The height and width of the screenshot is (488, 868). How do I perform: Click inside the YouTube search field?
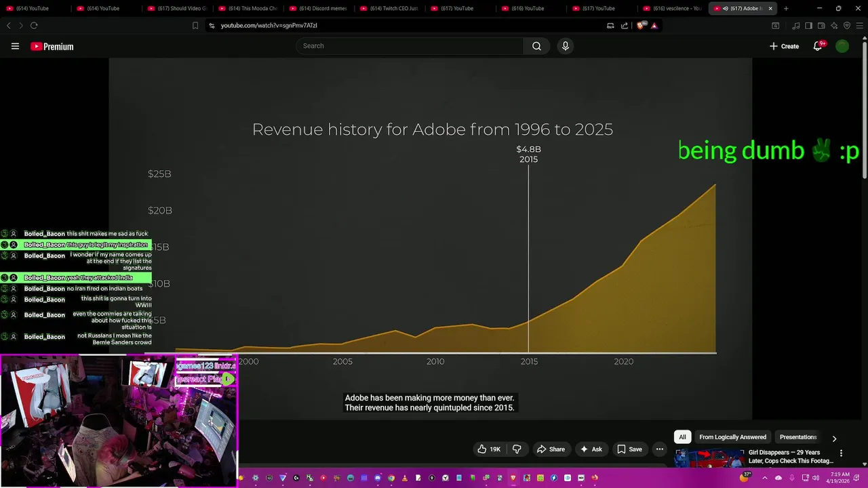410,46
